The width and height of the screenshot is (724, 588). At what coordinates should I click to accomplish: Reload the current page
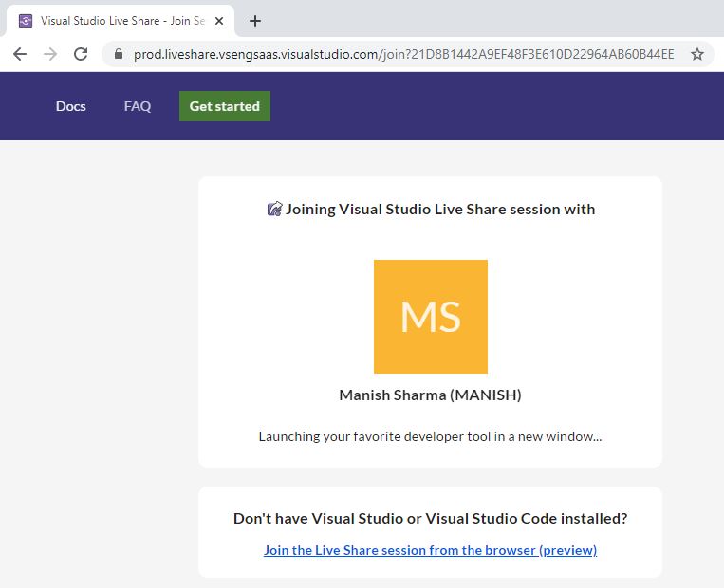coord(81,54)
